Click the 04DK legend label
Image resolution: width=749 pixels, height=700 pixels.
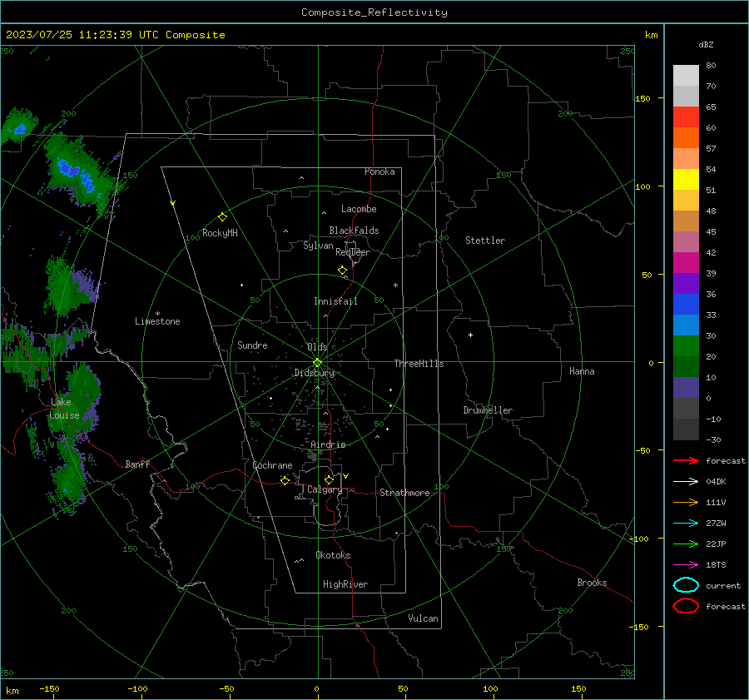coord(716,482)
